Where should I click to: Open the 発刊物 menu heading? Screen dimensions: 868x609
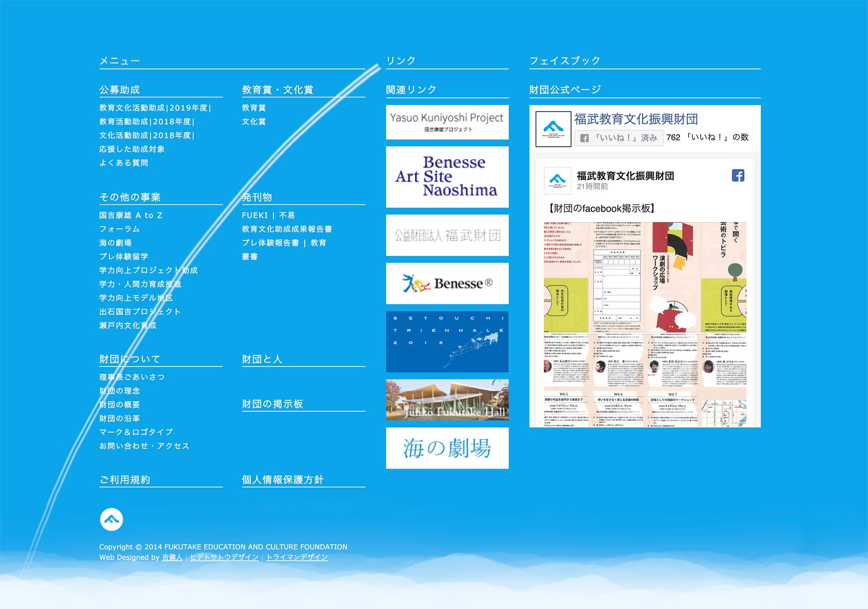(257, 197)
